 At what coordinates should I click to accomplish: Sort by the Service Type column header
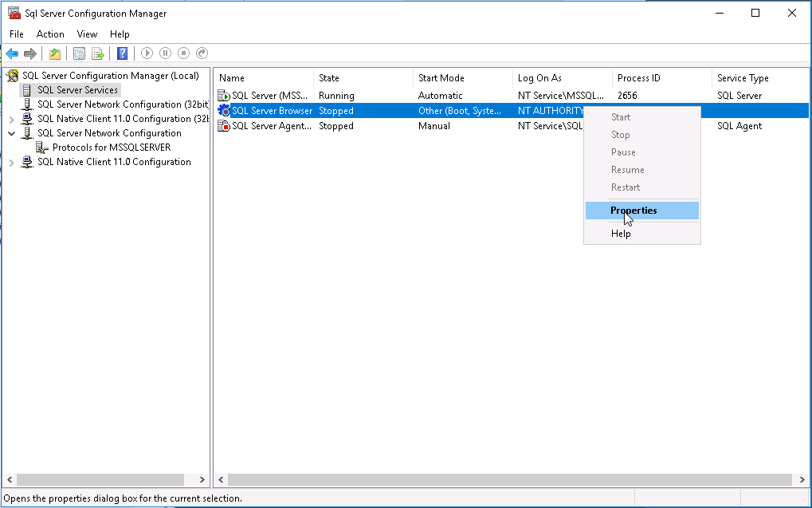[761, 78]
